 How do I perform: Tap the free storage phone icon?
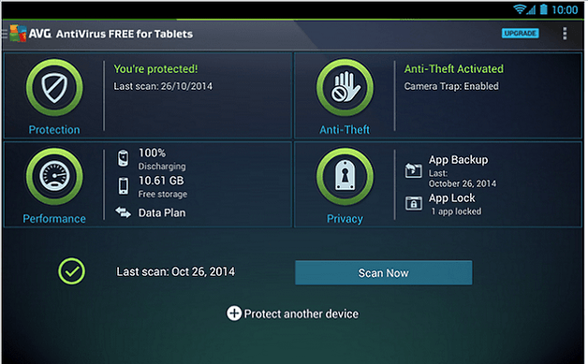pyautogui.click(x=123, y=186)
